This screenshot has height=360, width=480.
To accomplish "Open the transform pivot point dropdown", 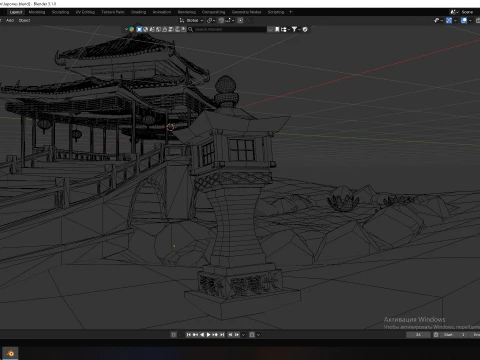I will (211, 20).
